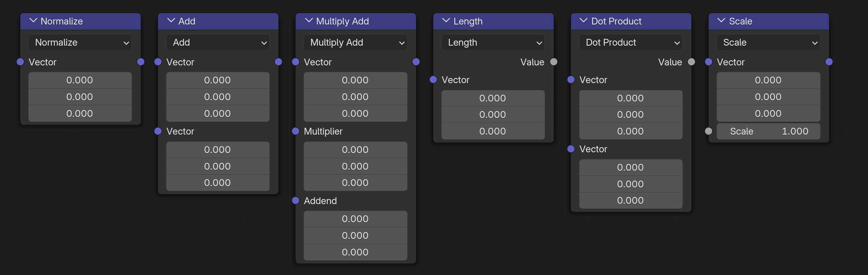Screen dimensions: 868x275
Task: Click the first value field in the Normalize node
Action: click(80, 80)
